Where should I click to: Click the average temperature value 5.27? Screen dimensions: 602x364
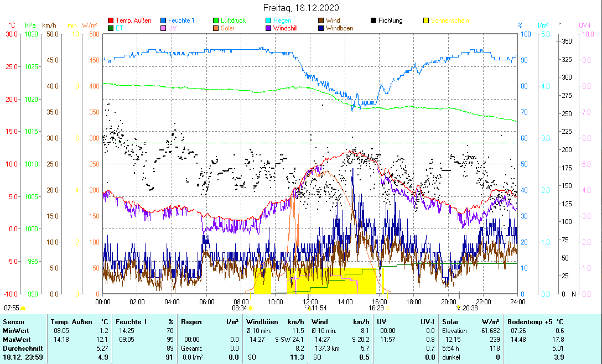[102, 349]
